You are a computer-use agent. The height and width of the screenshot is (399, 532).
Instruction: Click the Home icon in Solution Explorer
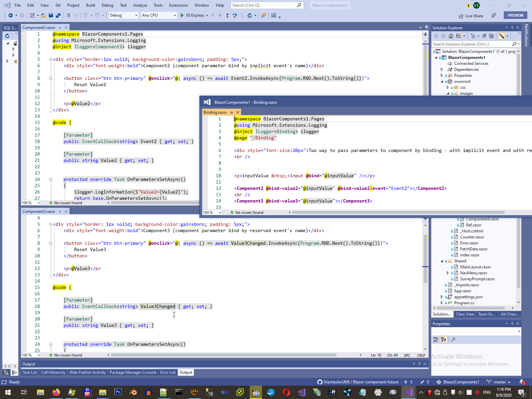coord(451,36)
